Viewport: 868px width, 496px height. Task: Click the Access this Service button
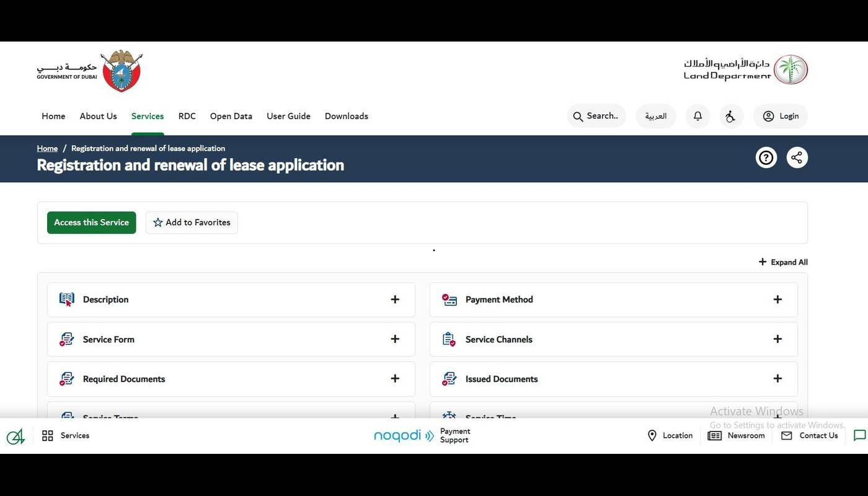click(x=91, y=223)
